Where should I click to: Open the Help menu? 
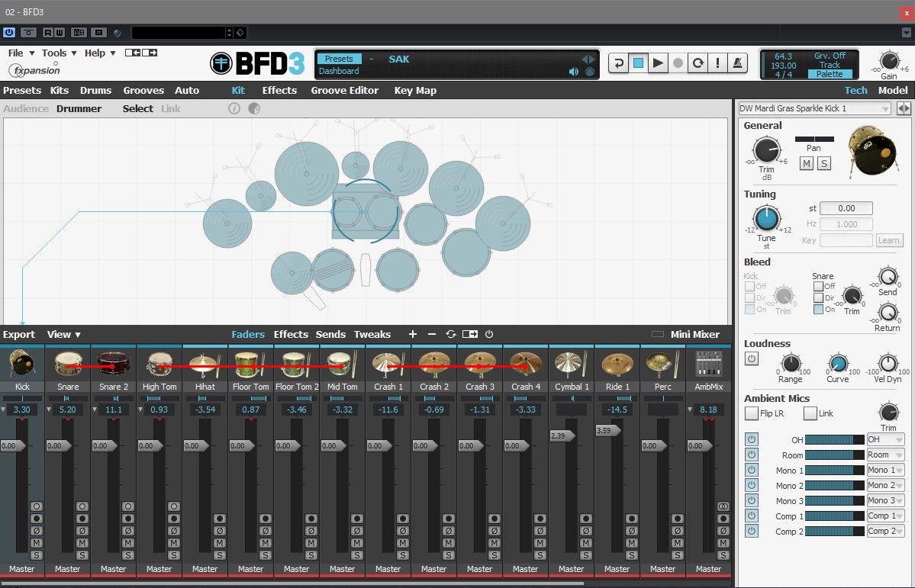coord(100,53)
